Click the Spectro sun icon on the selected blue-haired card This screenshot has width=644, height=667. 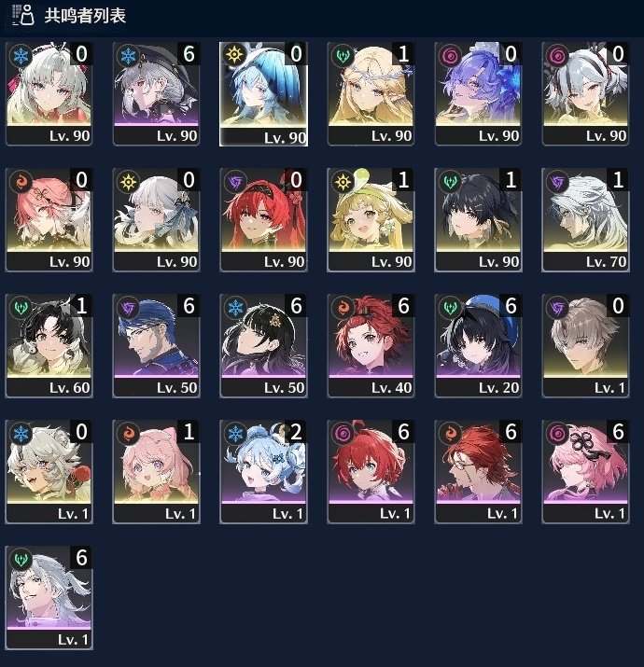pyautogui.click(x=235, y=55)
